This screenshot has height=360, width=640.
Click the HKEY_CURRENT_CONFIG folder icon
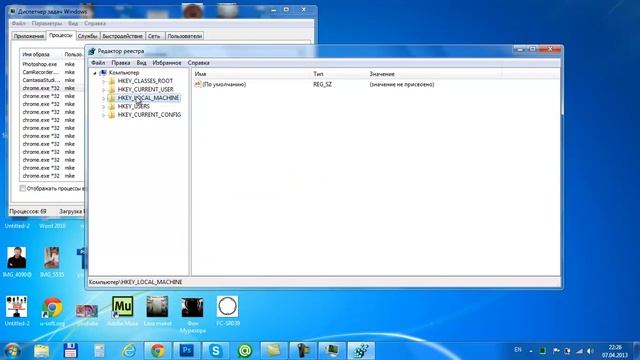point(111,115)
